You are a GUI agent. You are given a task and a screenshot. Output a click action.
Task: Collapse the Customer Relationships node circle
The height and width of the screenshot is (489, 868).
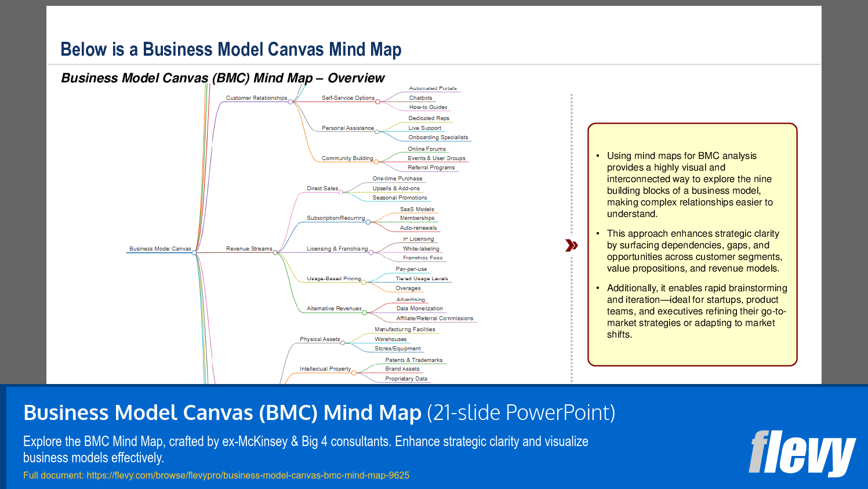point(290,102)
